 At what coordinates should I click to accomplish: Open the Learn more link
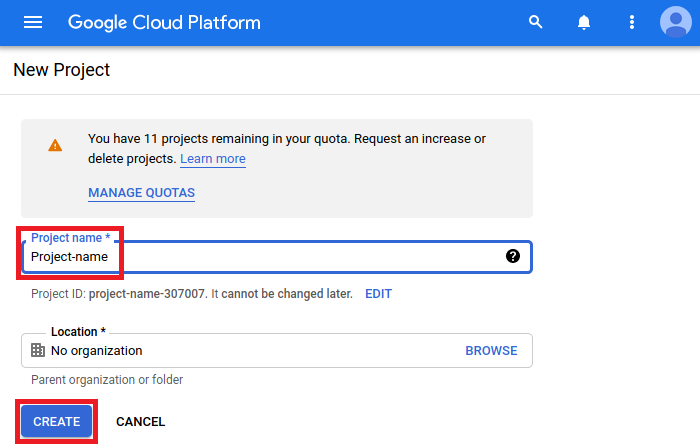212,159
